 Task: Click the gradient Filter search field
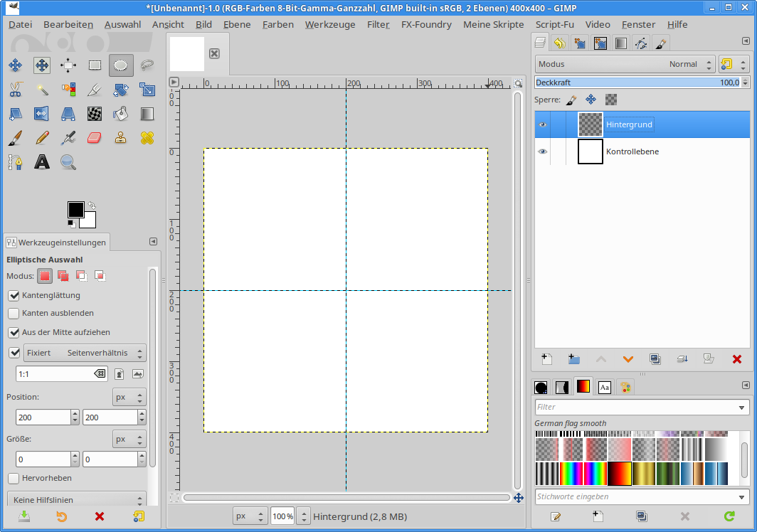[635, 407]
